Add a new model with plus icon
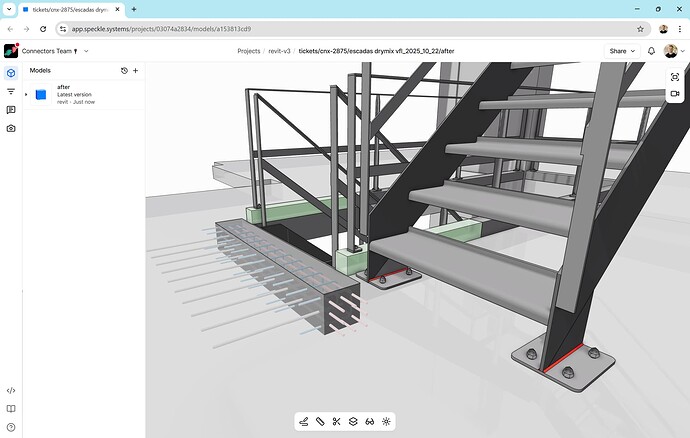The height and width of the screenshot is (438, 690). [136, 70]
